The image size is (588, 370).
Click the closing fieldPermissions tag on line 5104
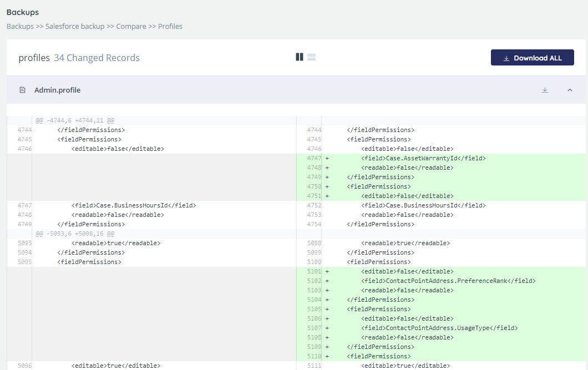(381, 300)
